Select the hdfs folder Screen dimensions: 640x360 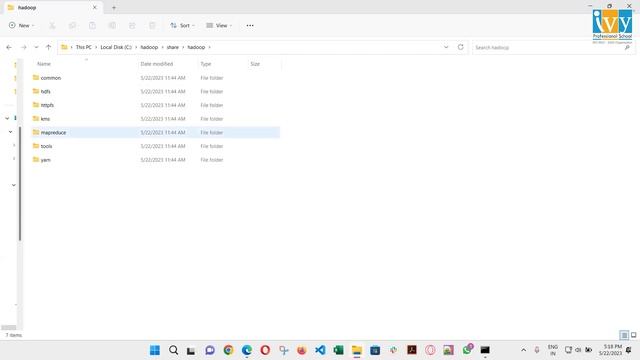[156, 91]
